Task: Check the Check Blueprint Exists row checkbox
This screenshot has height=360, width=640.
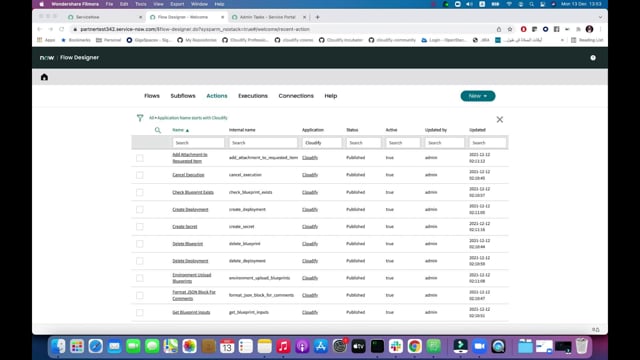Action: pos(140,192)
